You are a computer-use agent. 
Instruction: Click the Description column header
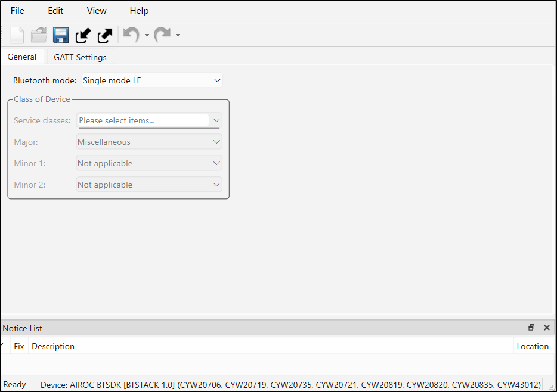coord(53,346)
